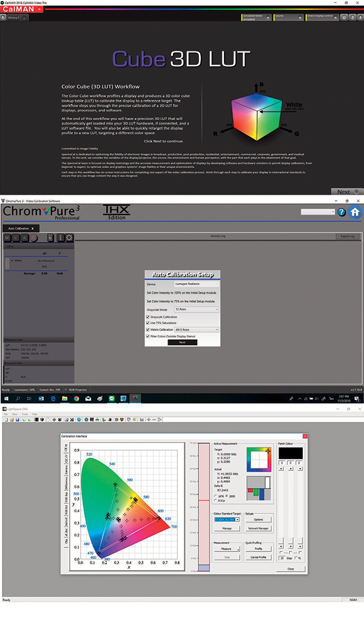364x619 pixels.
Task: Click Manage under Colour Standard Target
Action: [x=227, y=528]
